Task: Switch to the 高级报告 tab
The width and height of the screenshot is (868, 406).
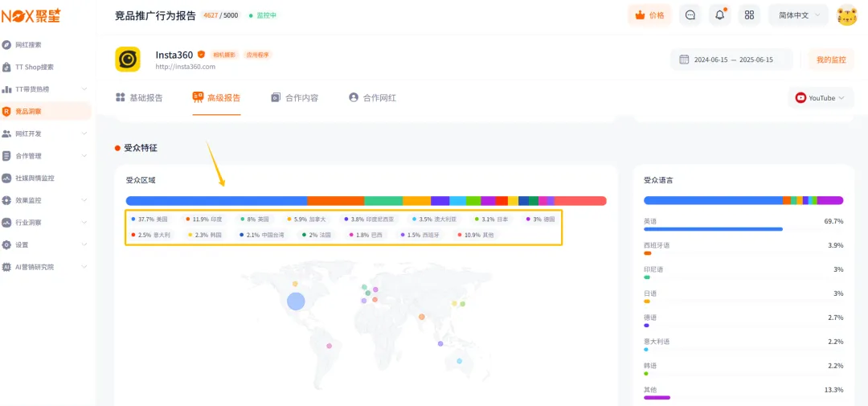Action: tap(216, 98)
